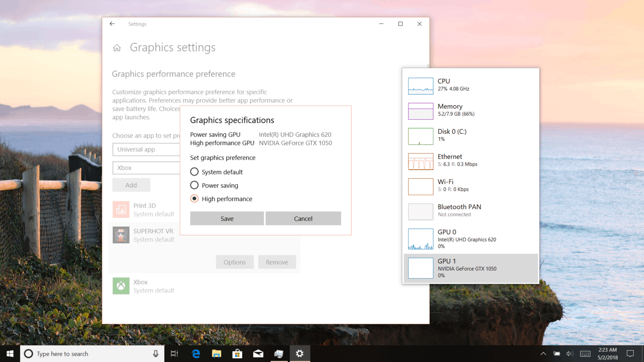Click the 'Set graphics preference' label

(x=223, y=158)
